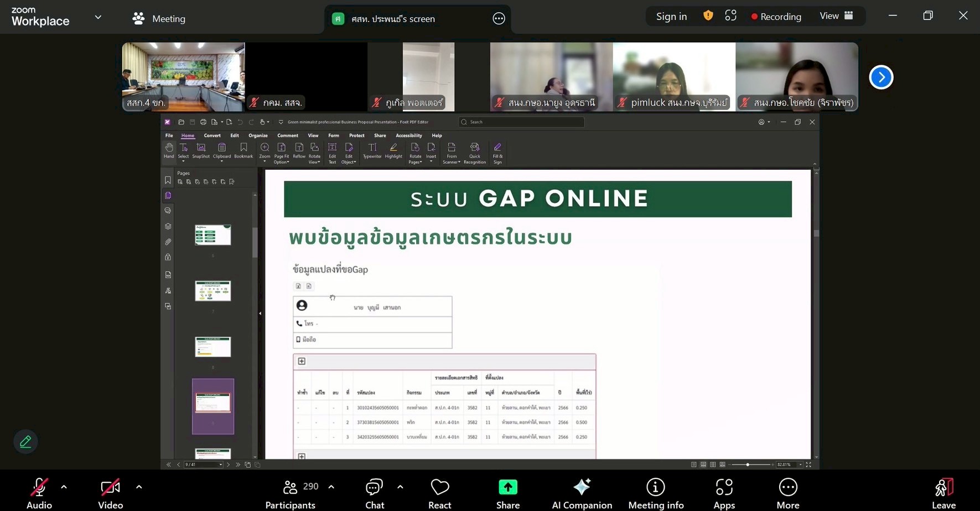Open screen share options ellipsis

(499, 19)
